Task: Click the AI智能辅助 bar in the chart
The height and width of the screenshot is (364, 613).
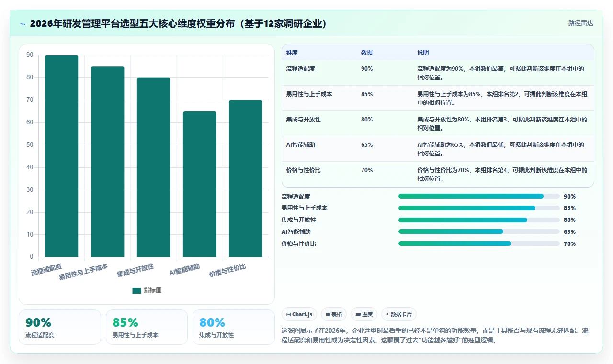Action: coord(199,184)
